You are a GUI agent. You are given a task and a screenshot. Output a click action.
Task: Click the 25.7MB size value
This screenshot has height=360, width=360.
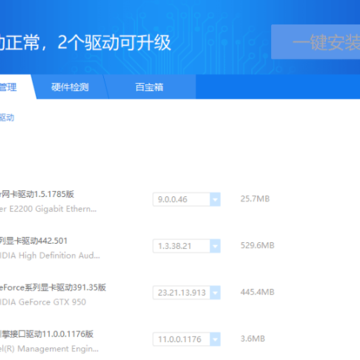(x=255, y=199)
